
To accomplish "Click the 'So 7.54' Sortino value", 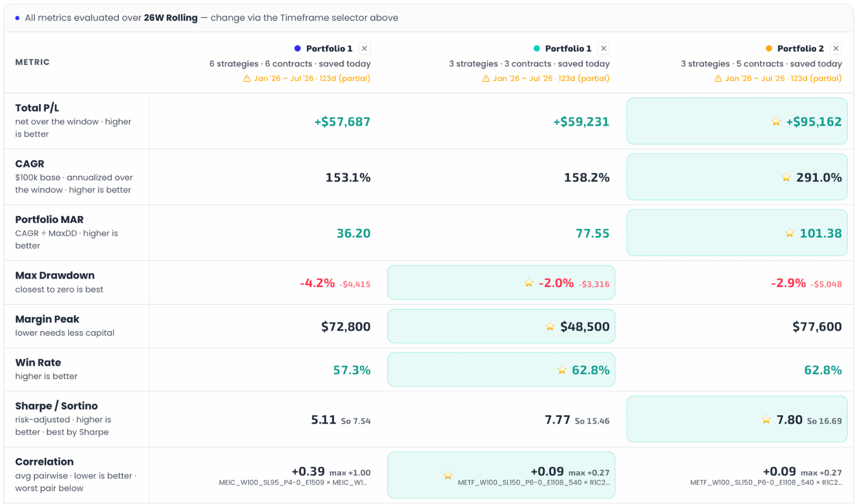I will 356,421.
